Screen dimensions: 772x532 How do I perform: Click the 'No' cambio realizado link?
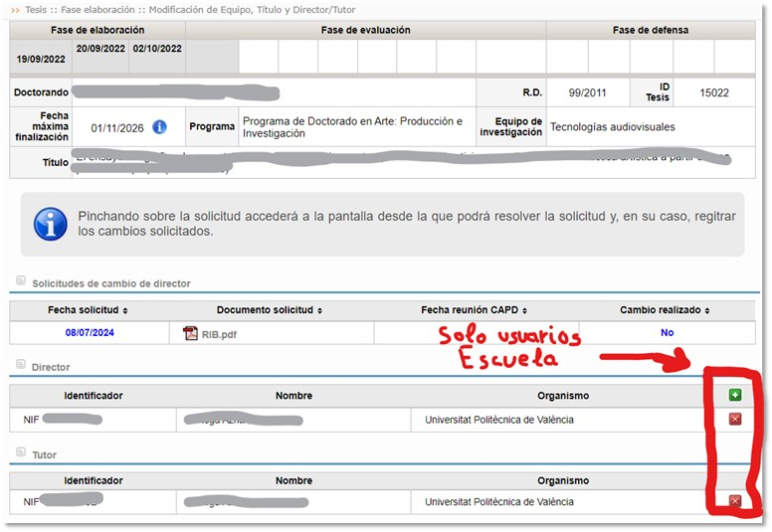tap(668, 333)
